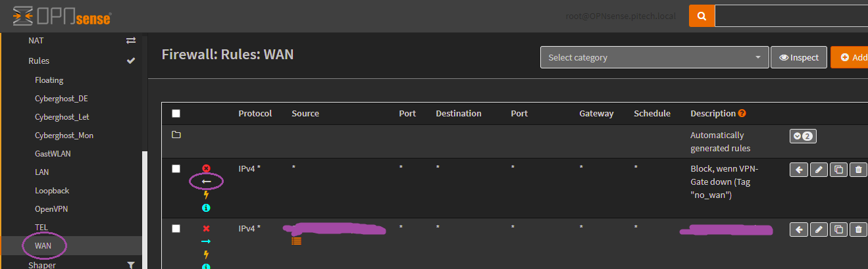Select all rules with header checkbox
Viewport: 868px width, 269px height.
click(176, 113)
